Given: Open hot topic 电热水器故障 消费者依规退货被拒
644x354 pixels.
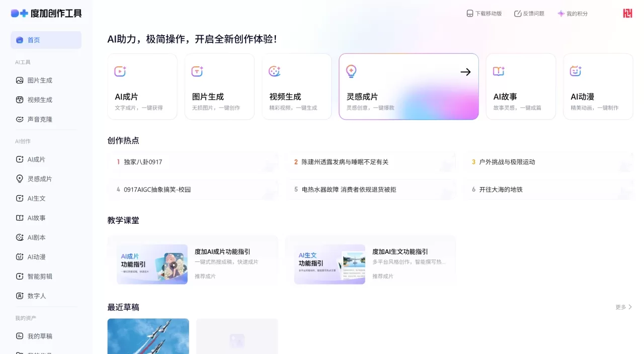Looking at the screenshot, I should [x=370, y=190].
